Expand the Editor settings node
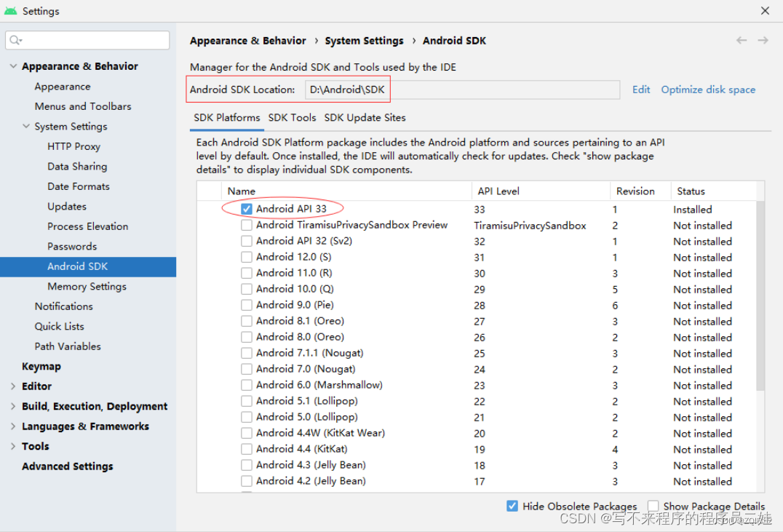The width and height of the screenshot is (783, 532). click(14, 386)
